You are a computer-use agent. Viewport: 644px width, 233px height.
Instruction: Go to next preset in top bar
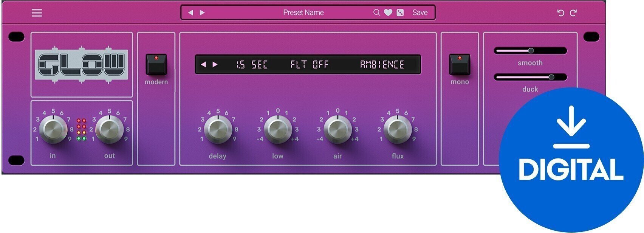pyautogui.click(x=202, y=13)
